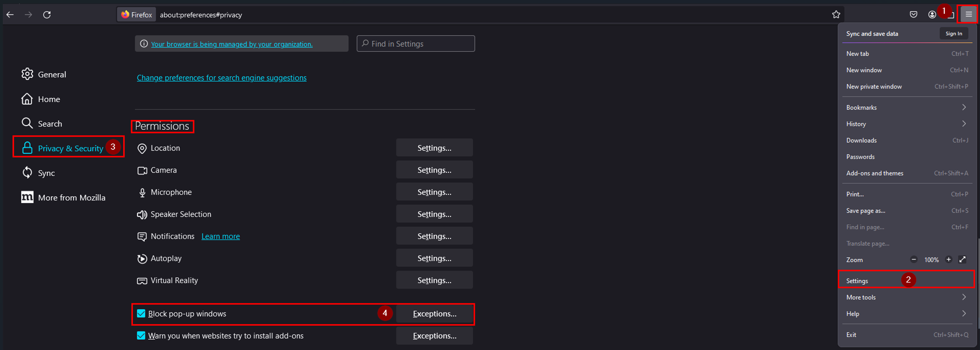Reload the current page
This screenshot has width=980, height=350.
[x=47, y=14]
